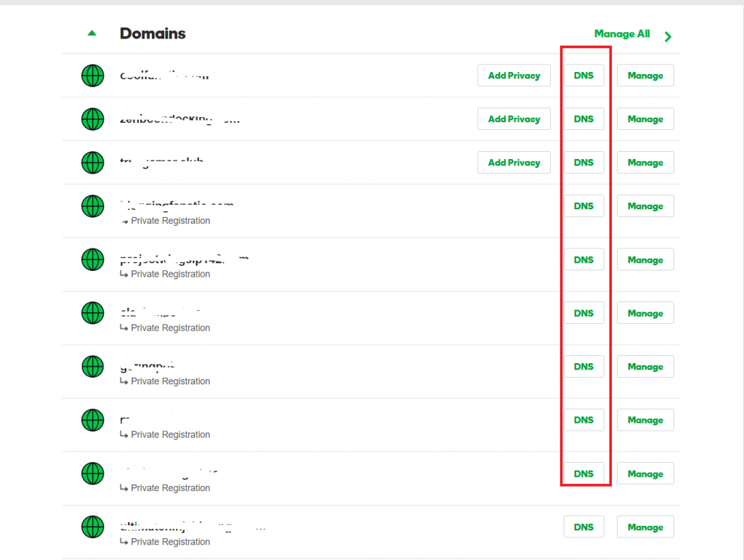Screen dimensions: 744x560
Task: Click the ninth domain's globe icon
Action: pos(92,474)
